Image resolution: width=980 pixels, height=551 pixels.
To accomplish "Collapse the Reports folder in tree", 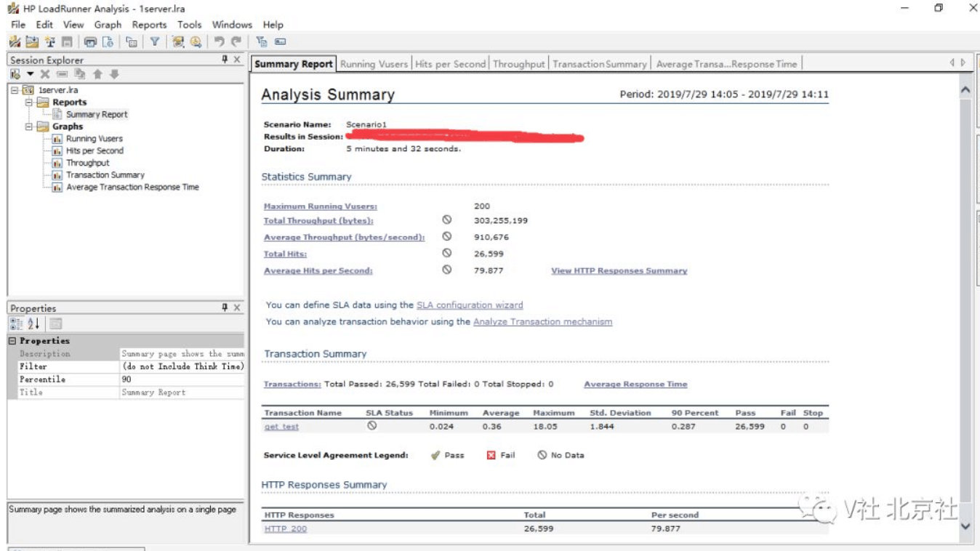I will click(29, 102).
